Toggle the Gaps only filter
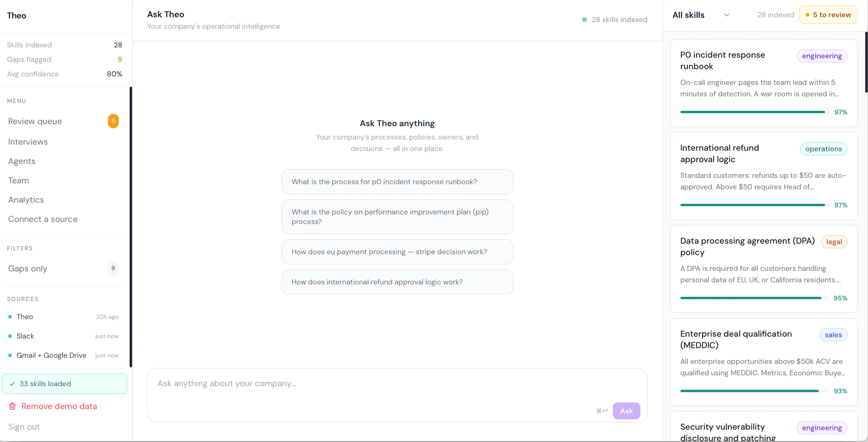 (x=63, y=268)
